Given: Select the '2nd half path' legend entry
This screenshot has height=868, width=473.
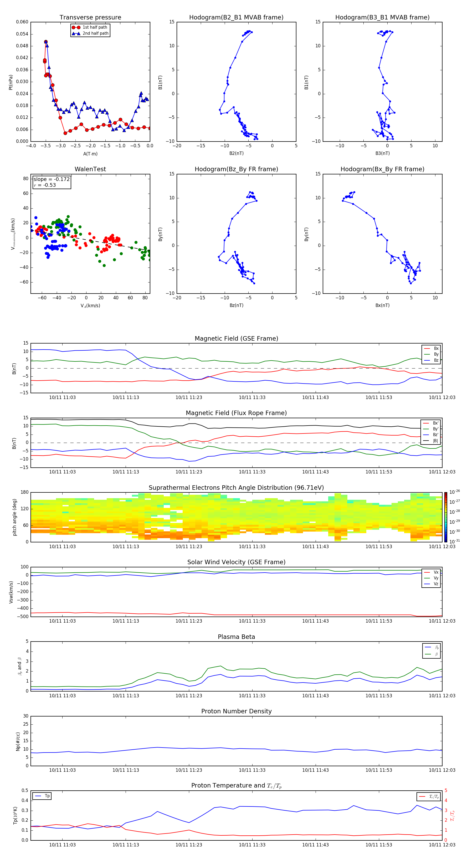Looking at the screenshot, I should 90,33.
